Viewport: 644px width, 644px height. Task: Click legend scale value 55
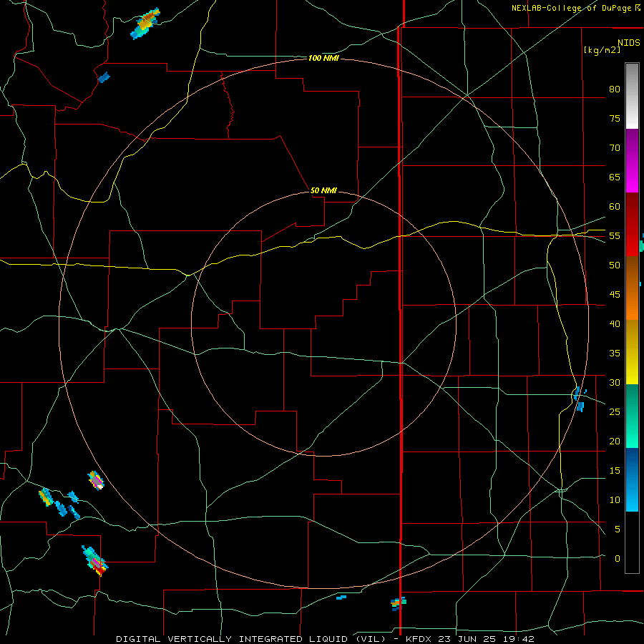(615, 235)
